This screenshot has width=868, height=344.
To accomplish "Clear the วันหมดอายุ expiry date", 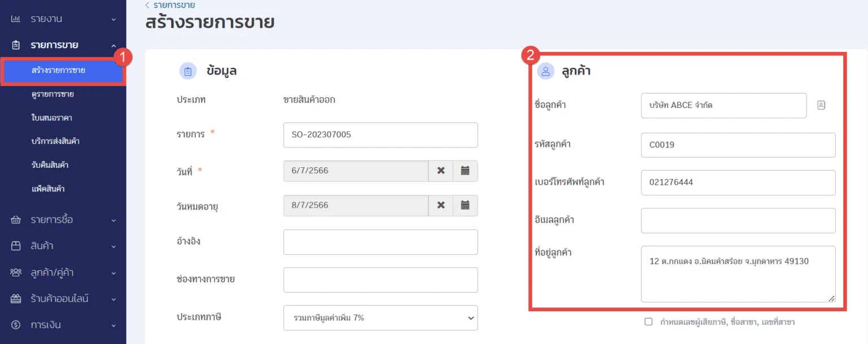I will click(x=441, y=205).
